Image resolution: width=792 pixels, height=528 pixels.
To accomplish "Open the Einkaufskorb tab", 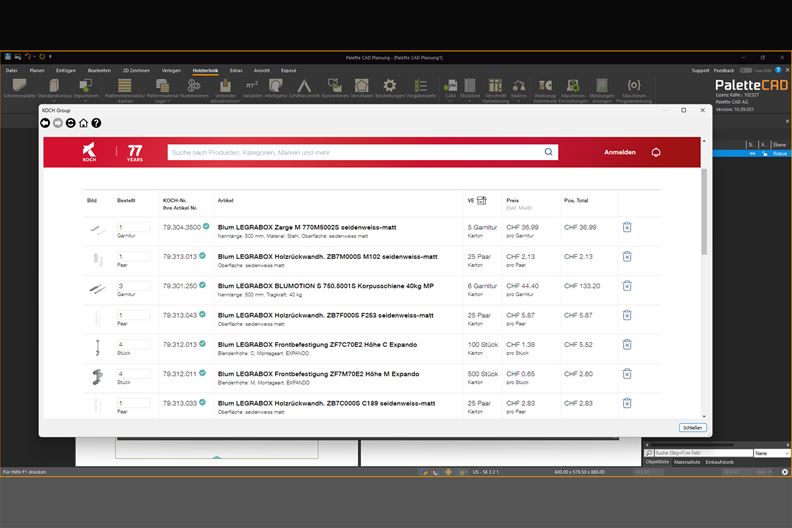I will (719, 462).
